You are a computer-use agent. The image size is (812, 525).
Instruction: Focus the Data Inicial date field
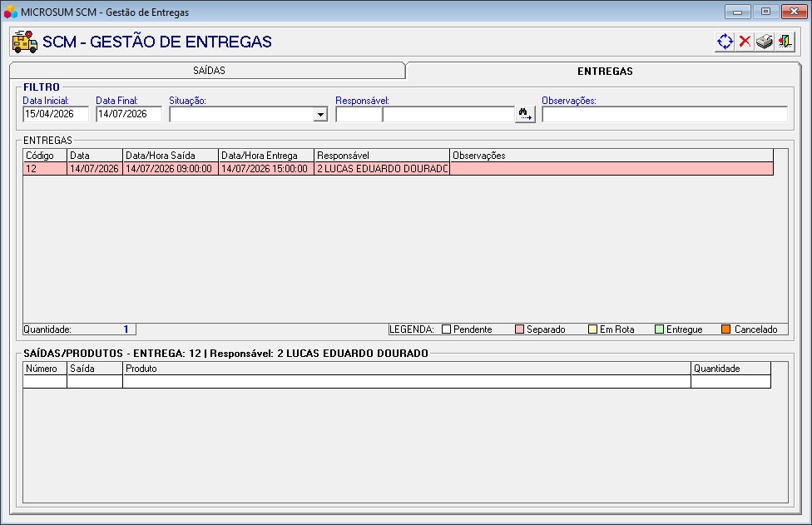(x=56, y=114)
